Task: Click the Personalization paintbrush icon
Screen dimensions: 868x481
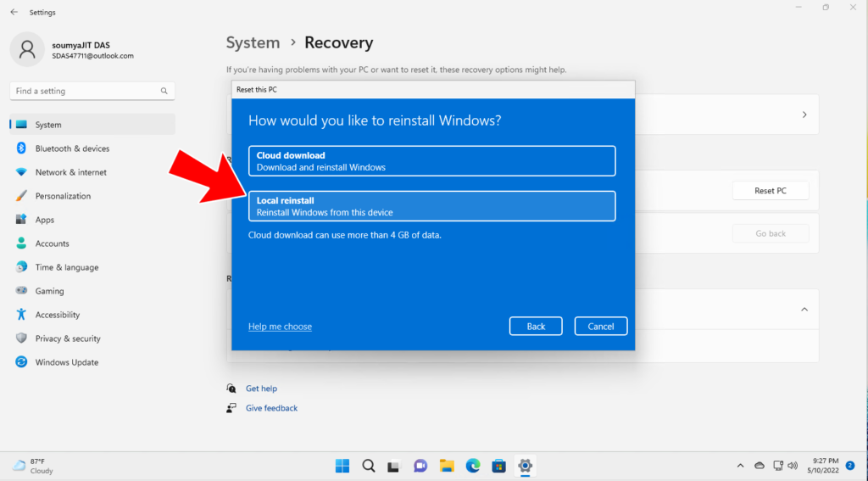Action: 21,196
